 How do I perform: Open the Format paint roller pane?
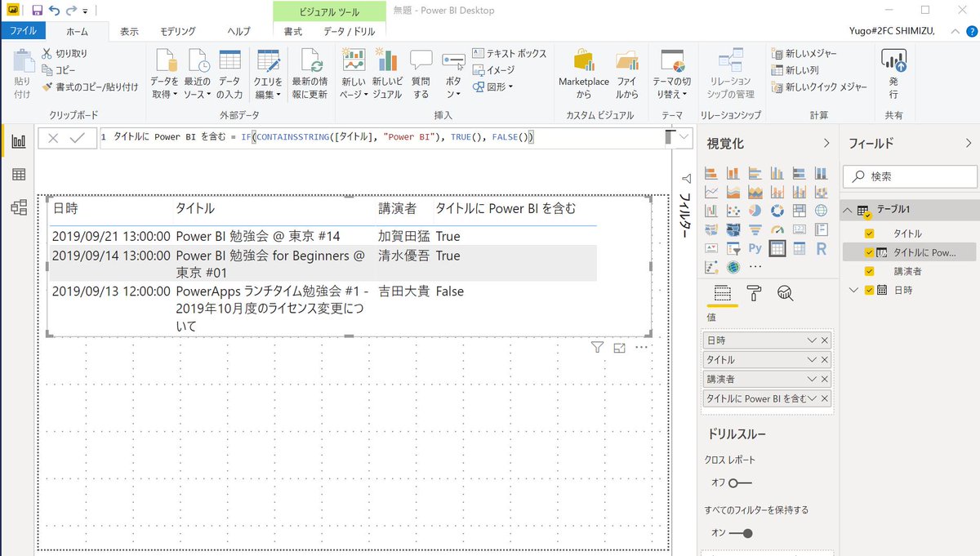point(754,293)
